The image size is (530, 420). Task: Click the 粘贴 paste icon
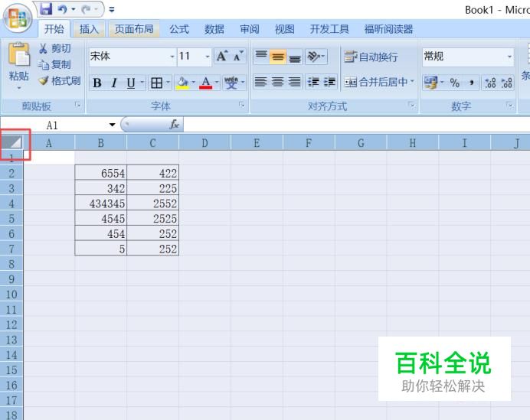[18, 54]
